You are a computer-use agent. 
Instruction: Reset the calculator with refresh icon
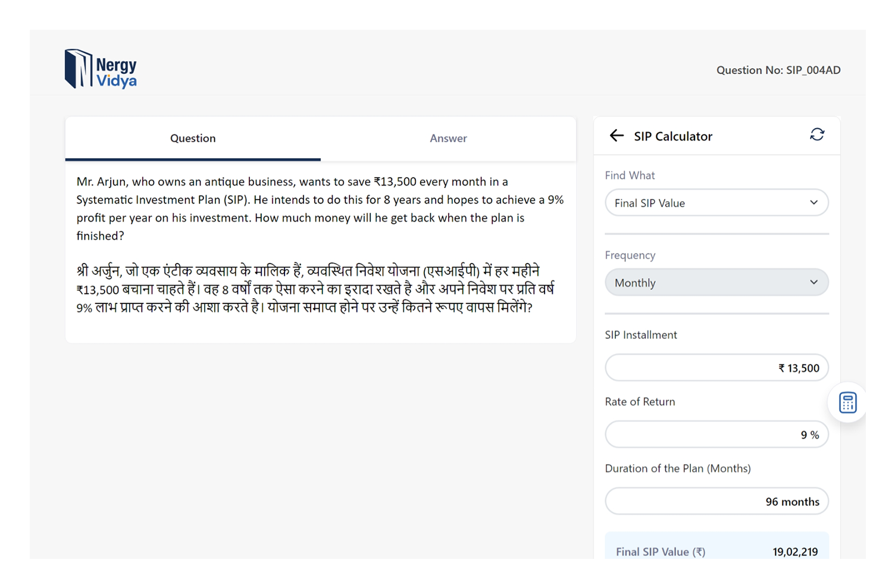(x=817, y=135)
